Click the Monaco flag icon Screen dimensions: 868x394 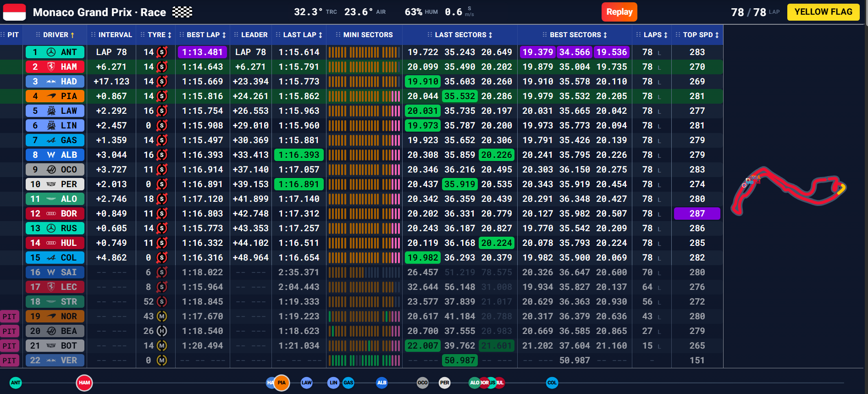click(14, 12)
